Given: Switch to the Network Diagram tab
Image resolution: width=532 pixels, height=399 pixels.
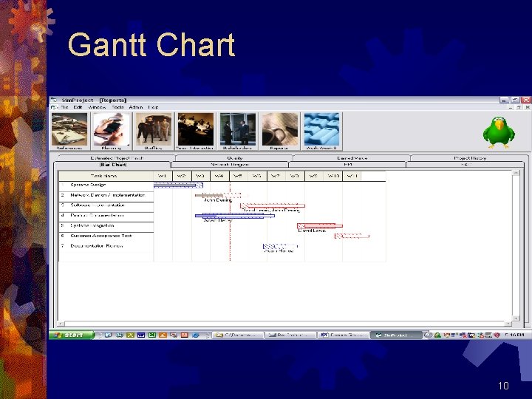Looking at the screenshot, I should (230, 165).
